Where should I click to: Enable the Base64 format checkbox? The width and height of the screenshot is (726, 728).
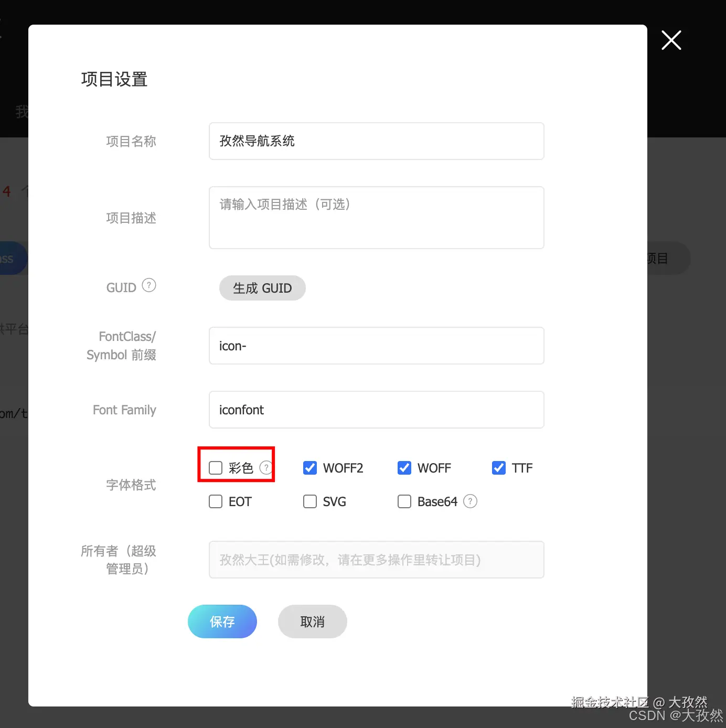[404, 501]
